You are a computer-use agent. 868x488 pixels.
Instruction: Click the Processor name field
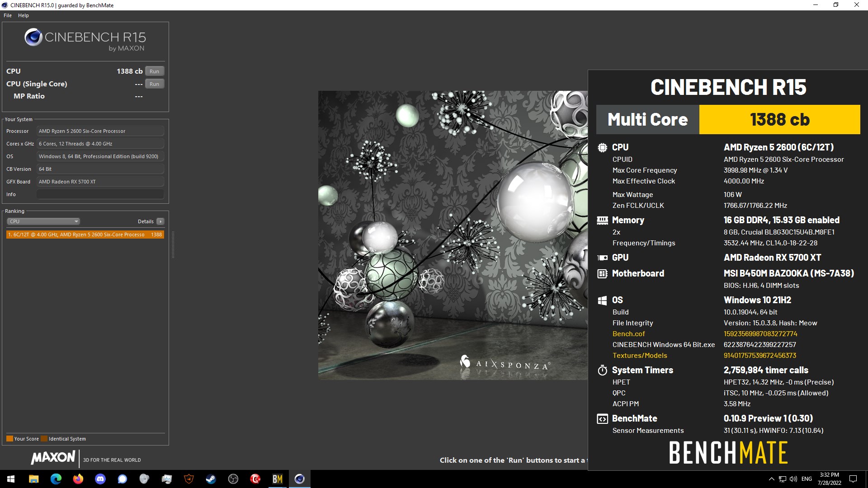[x=100, y=131]
